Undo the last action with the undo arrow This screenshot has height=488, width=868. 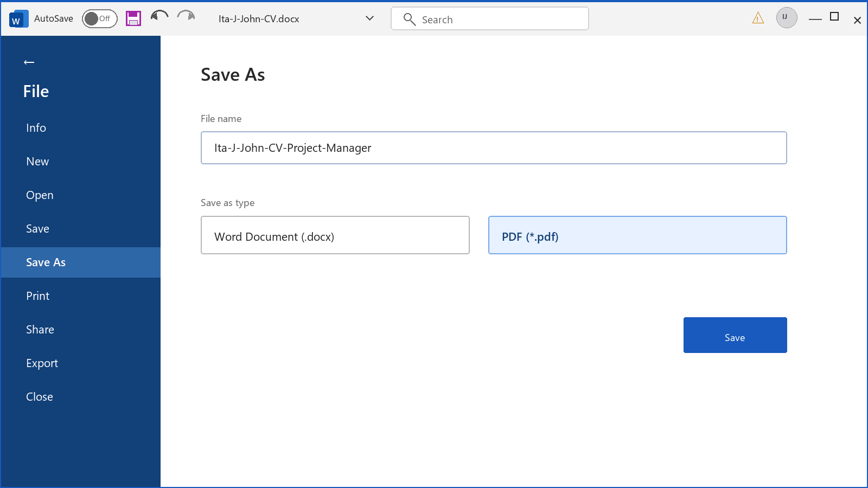click(x=159, y=16)
